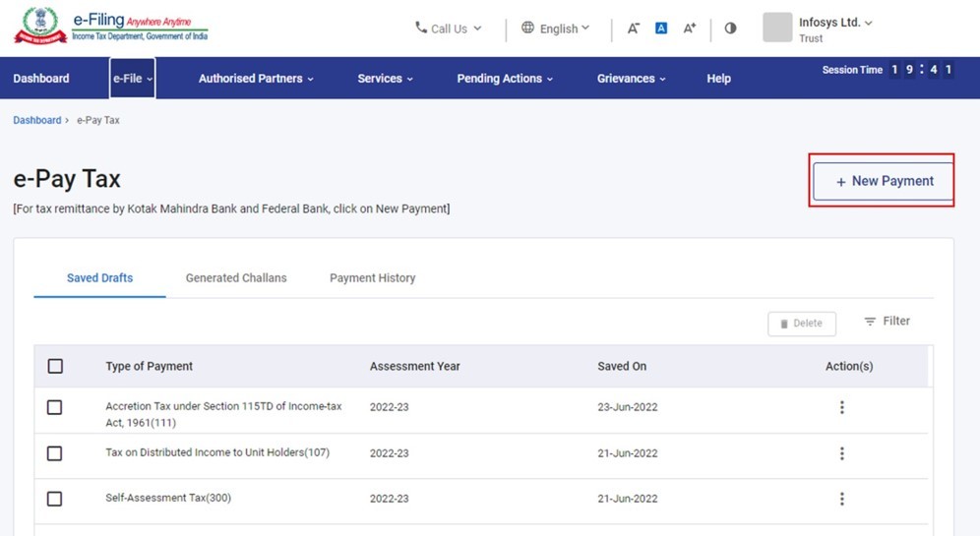Screen dimensions: 980x536
Task: Click the New Payment button
Action: [x=883, y=181]
